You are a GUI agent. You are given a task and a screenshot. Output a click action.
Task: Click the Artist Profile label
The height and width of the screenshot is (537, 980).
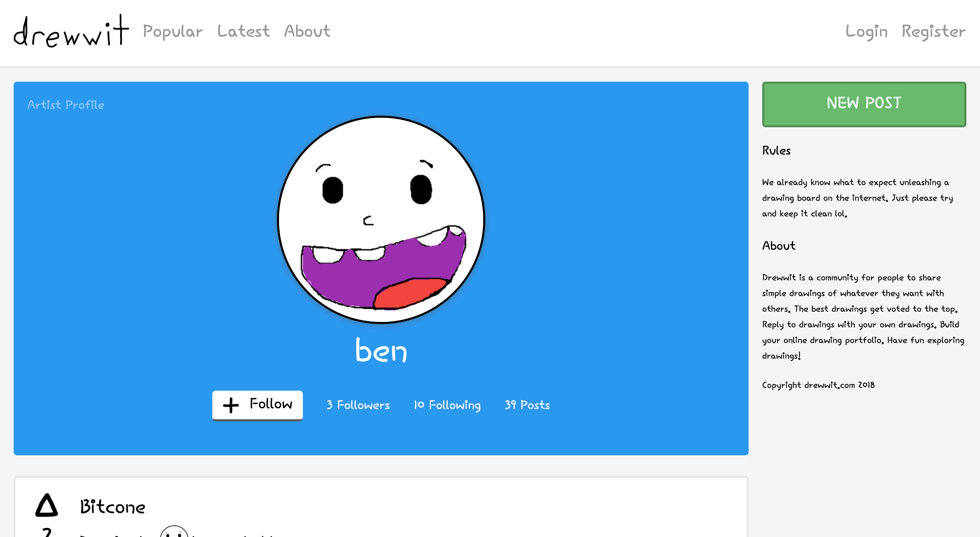(66, 105)
